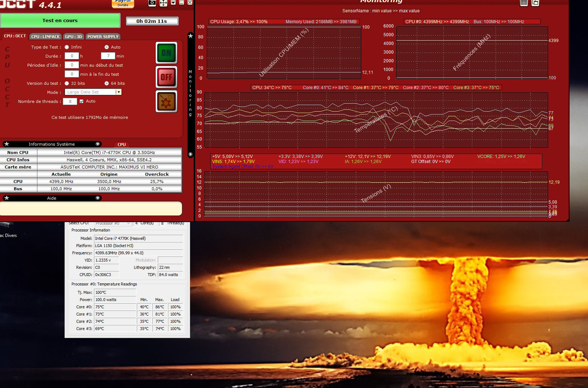This screenshot has width=588, height=388.
Task: Select the Auto test type radio
Action: 107,47
